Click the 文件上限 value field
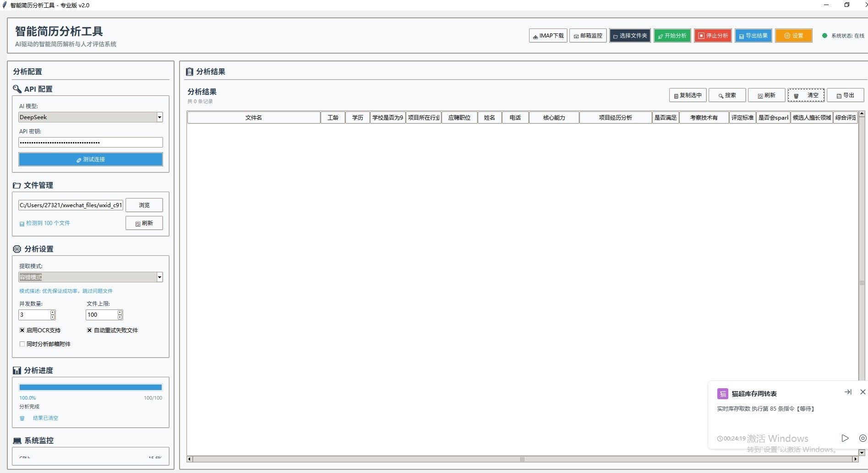This screenshot has height=473, width=868. tap(102, 315)
